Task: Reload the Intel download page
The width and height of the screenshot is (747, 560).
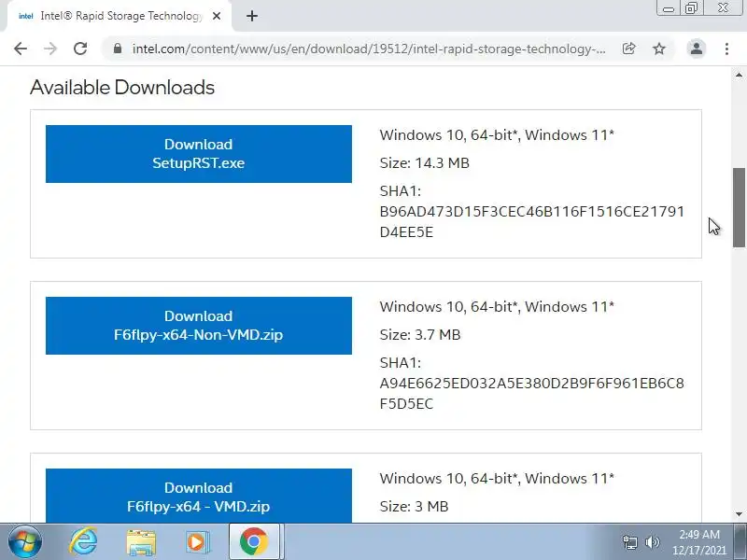Action: [x=80, y=49]
